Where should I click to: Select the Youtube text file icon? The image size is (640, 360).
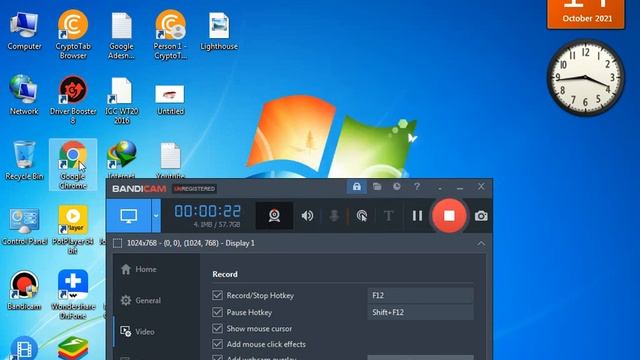(170, 159)
